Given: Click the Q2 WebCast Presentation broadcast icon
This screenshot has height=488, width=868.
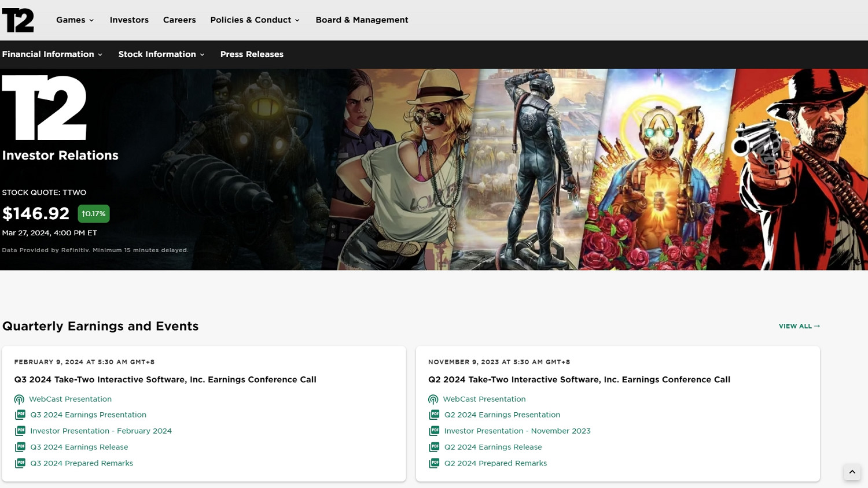Looking at the screenshot, I should coord(433,400).
